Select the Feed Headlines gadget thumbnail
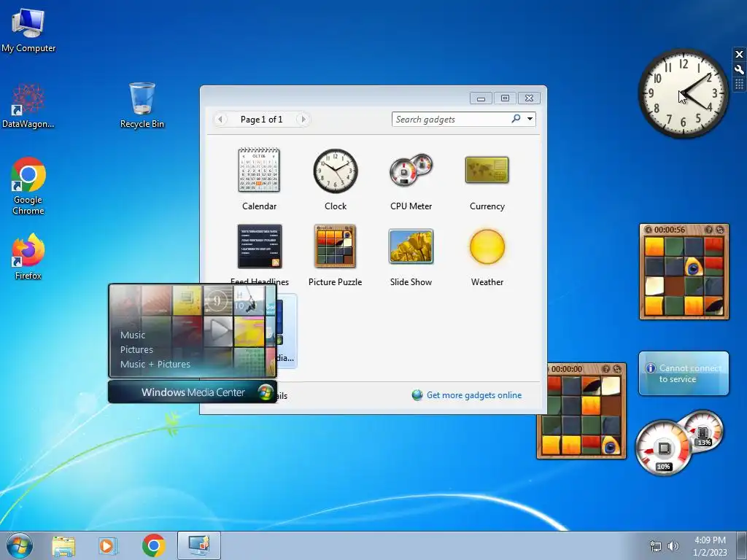Screen dimensions: 747x560 coord(260,246)
